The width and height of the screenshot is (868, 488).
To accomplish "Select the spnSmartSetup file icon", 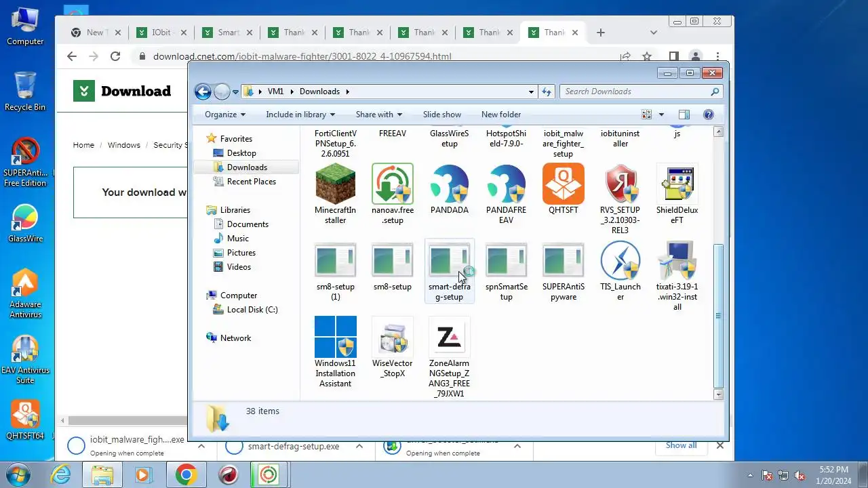I will pos(506,260).
